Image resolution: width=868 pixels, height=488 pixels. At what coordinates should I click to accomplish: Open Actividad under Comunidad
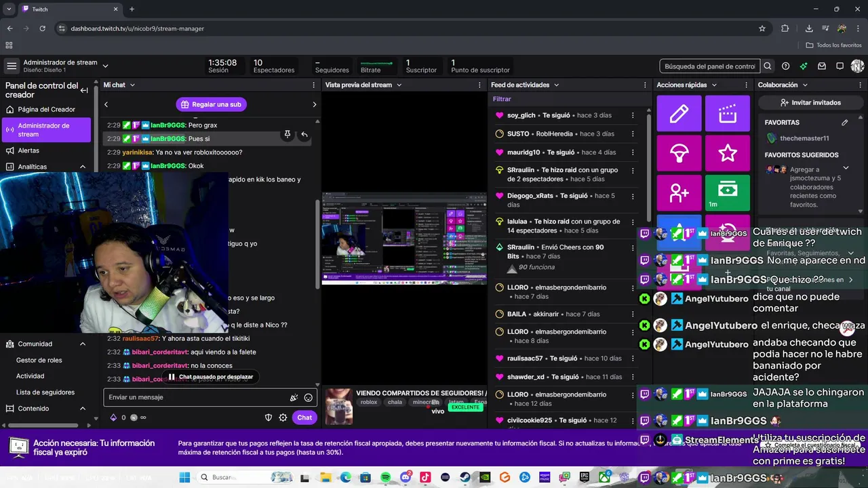tap(31, 376)
